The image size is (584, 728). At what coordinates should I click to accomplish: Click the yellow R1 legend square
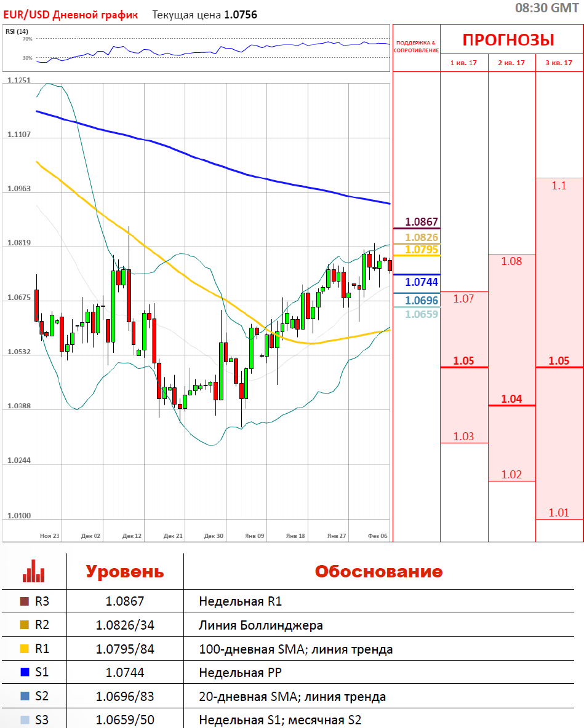25,649
